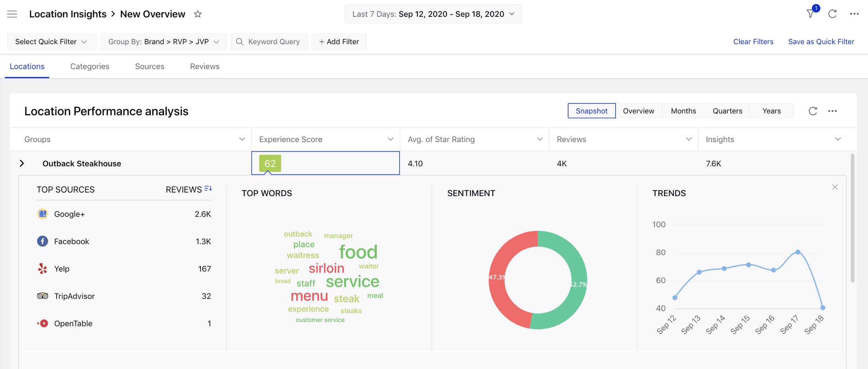Switch to the Sources tab
The image size is (868, 369).
pyautogui.click(x=150, y=66)
